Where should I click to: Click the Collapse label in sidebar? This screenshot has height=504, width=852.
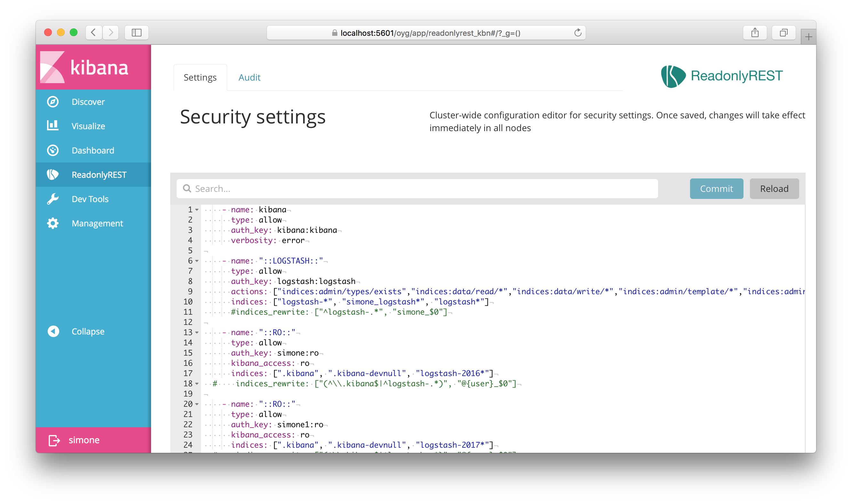(x=88, y=332)
